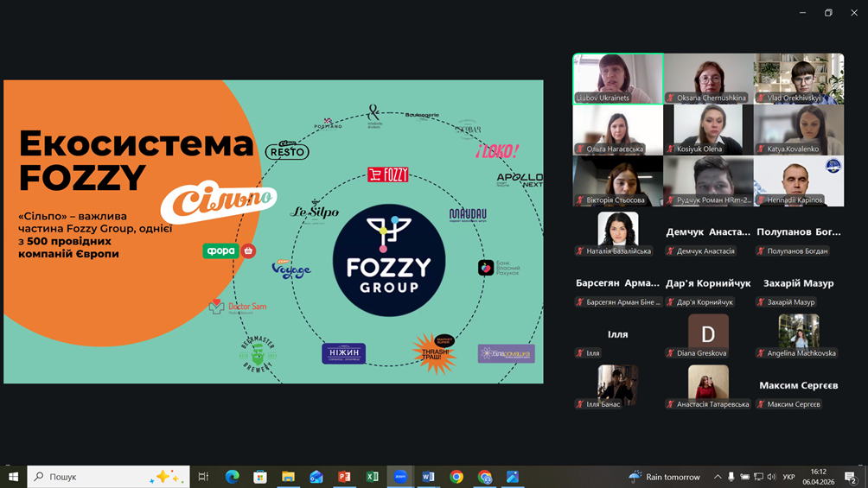Open Microsoft Store taskbar icon

[x=259, y=477]
